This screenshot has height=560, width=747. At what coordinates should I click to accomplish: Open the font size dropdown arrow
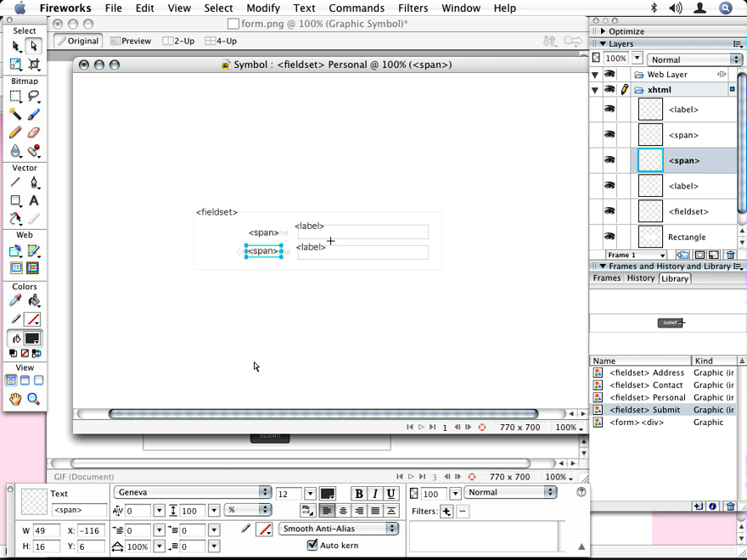(310, 494)
